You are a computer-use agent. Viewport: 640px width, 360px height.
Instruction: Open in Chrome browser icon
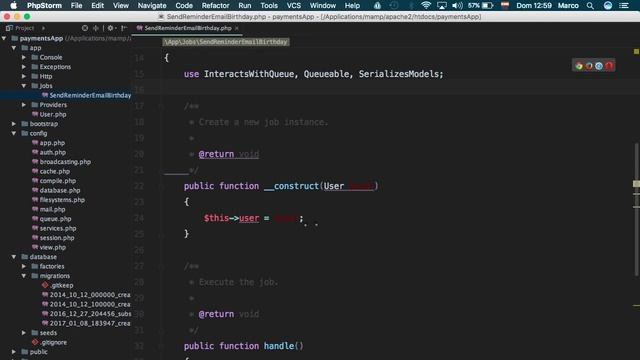(579, 66)
